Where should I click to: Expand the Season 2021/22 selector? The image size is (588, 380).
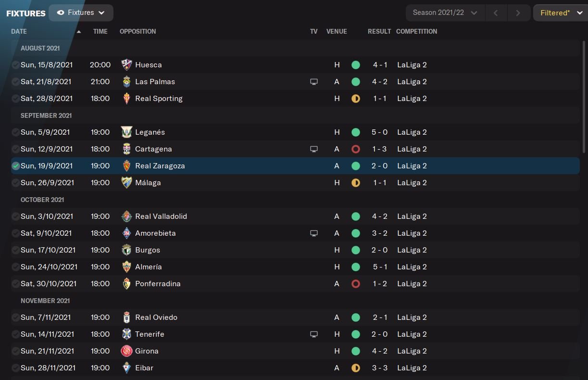click(x=445, y=13)
